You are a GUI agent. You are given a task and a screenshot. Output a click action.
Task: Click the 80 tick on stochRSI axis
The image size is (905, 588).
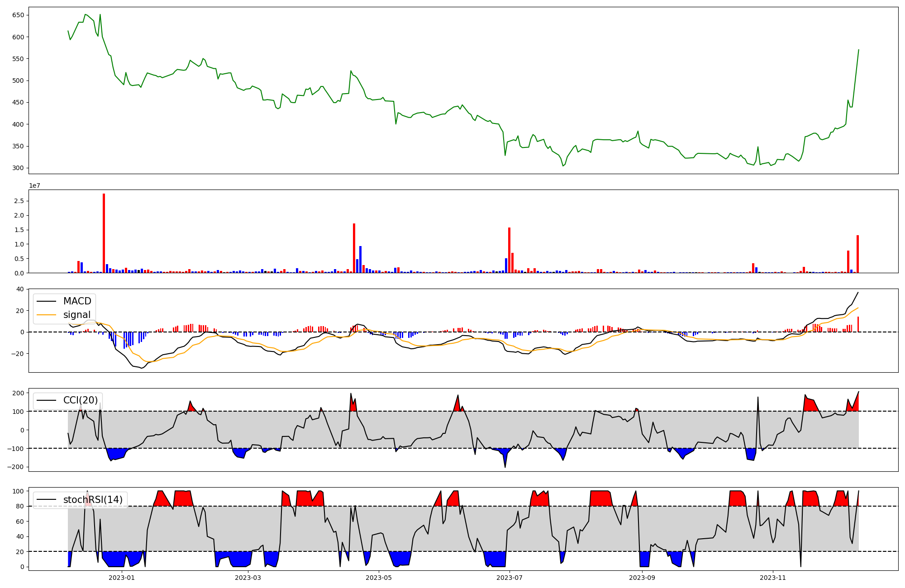coord(20,506)
